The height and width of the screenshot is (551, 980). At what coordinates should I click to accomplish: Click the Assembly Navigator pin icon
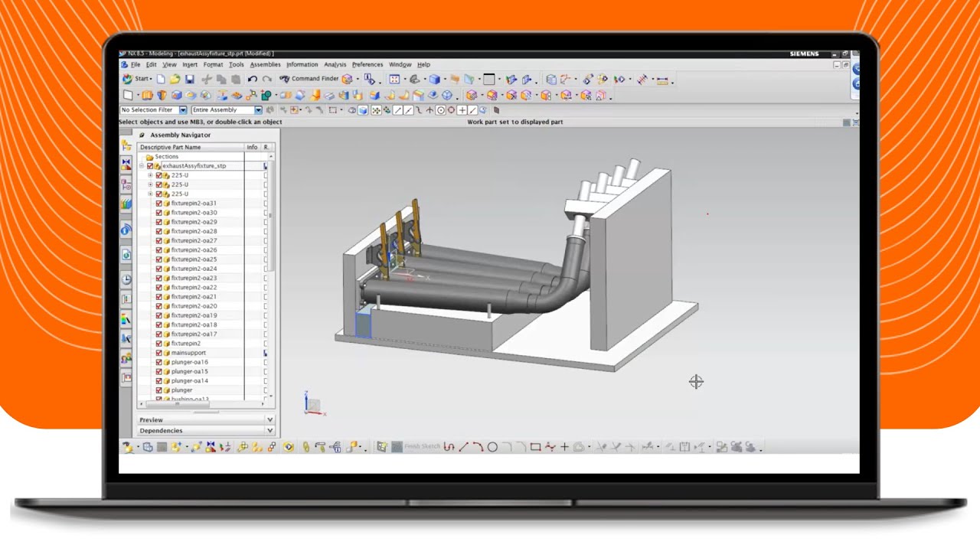[142, 135]
